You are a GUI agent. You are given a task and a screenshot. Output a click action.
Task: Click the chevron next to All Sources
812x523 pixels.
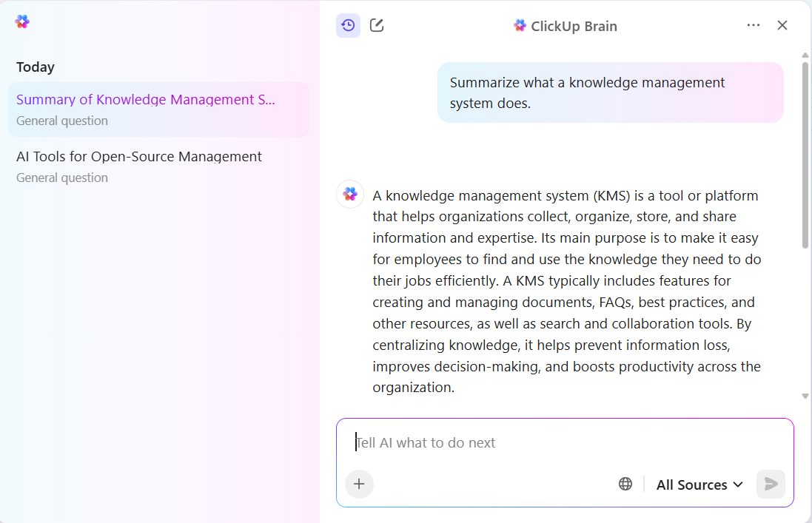tap(739, 485)
